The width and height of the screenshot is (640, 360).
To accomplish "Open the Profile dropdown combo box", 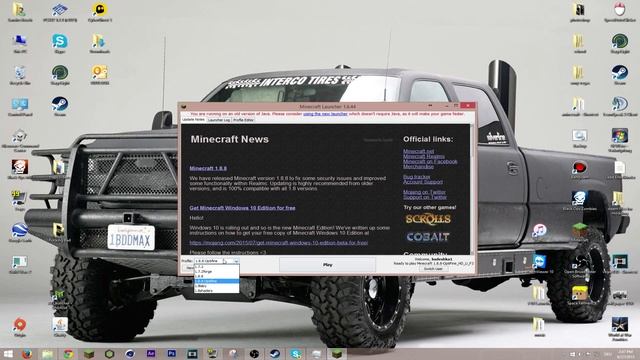I will pyautogui.click(x=216, y=260).
